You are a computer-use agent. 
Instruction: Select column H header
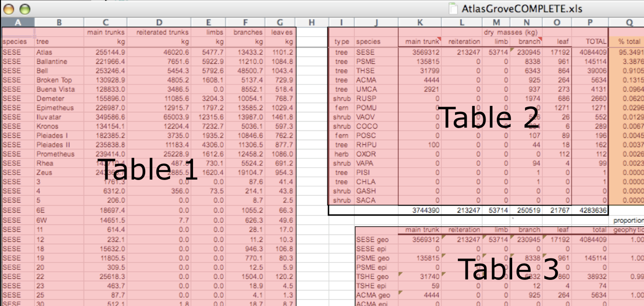click(312, 23)
